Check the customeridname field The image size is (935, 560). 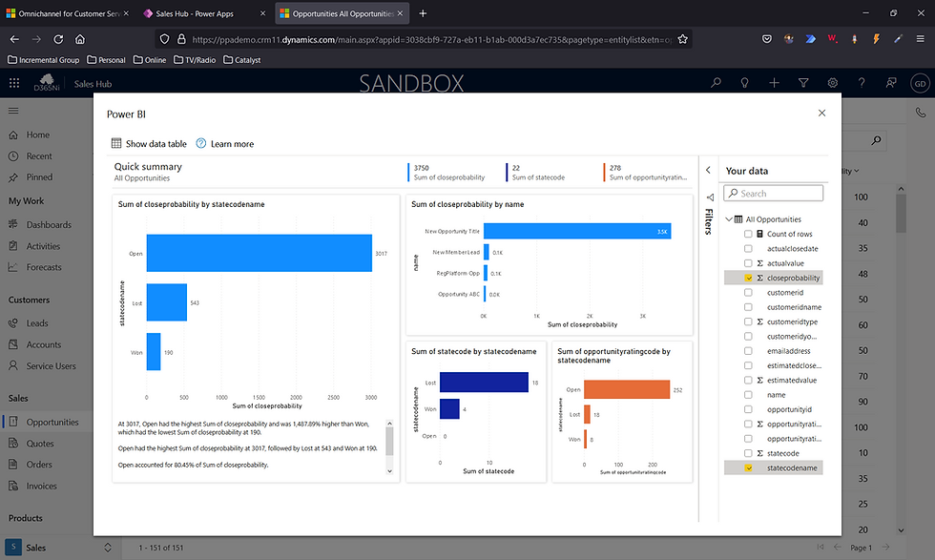click(748, 307)
